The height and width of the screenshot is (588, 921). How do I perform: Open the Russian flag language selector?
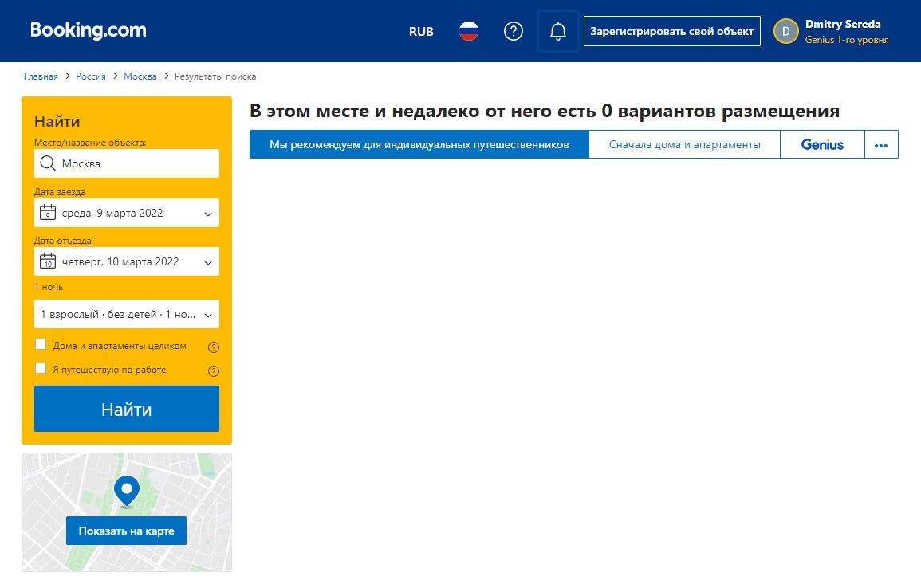(x=469, y=31)
